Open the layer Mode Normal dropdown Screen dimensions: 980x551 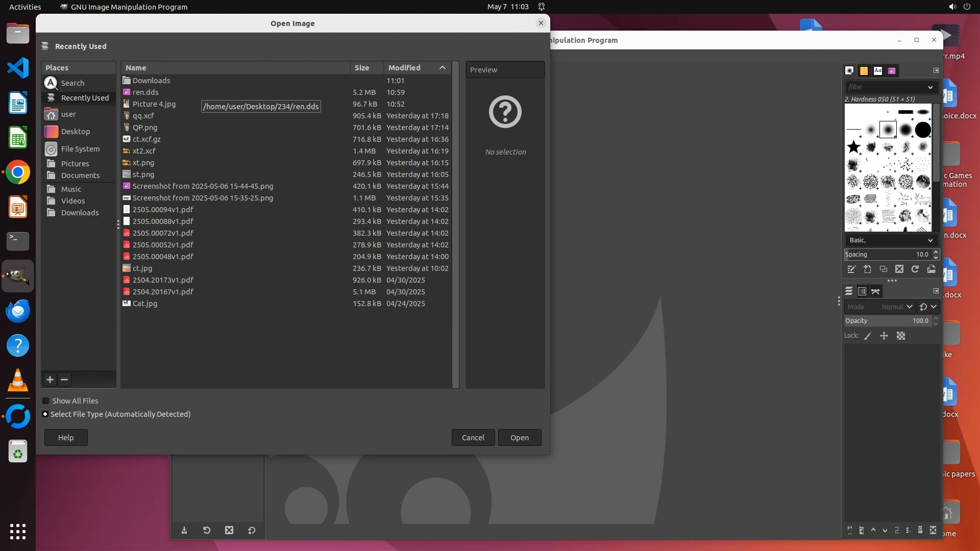point(897,307)
